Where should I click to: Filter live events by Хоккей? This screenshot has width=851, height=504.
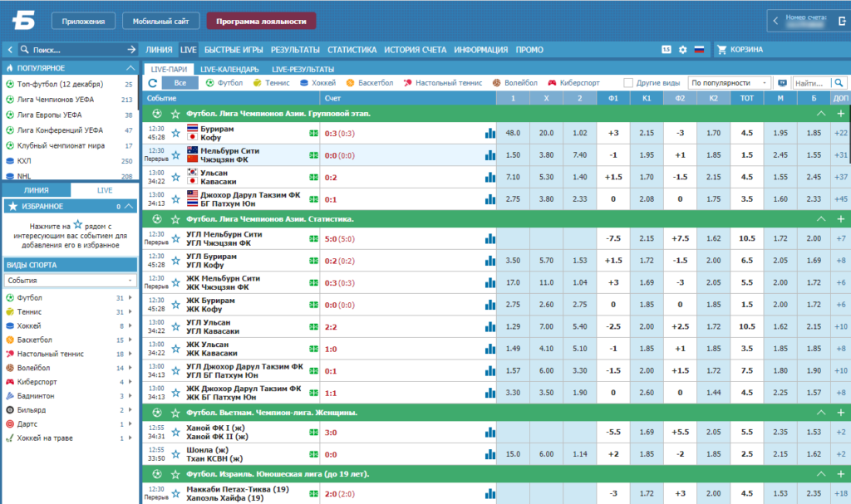pos(318,83)
